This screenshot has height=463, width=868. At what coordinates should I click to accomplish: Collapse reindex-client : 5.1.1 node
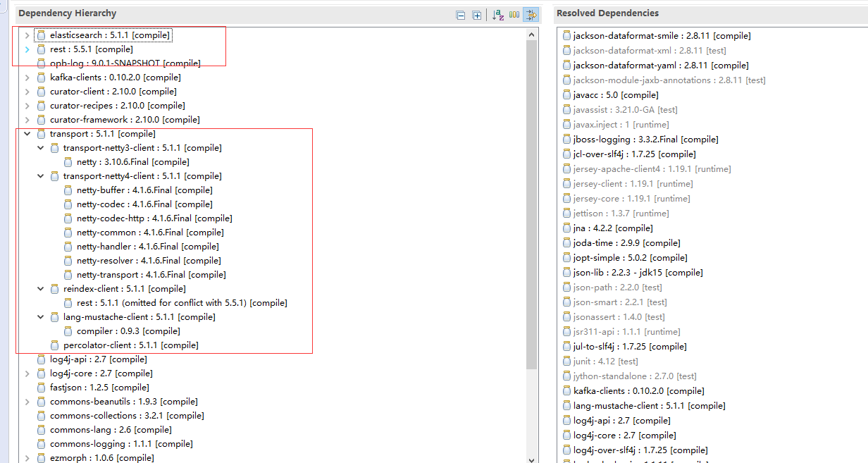tap(41, 289)
